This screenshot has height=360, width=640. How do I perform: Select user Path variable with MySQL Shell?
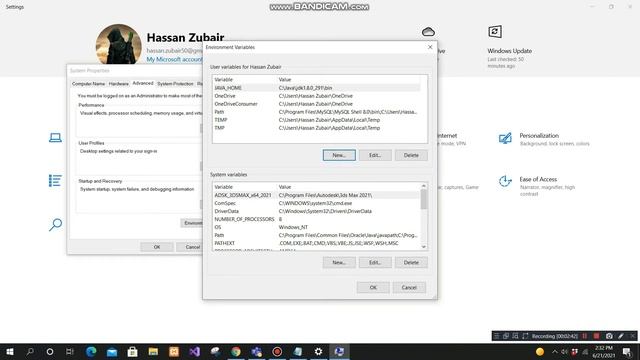pos(317,112)
